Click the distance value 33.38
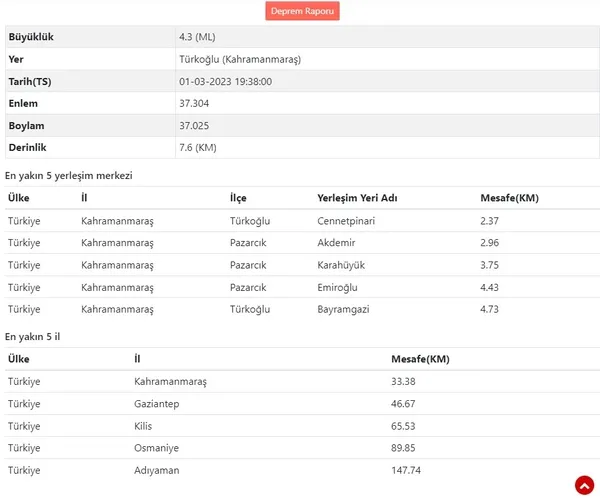600x498 pixels. [x=405, y=381]
